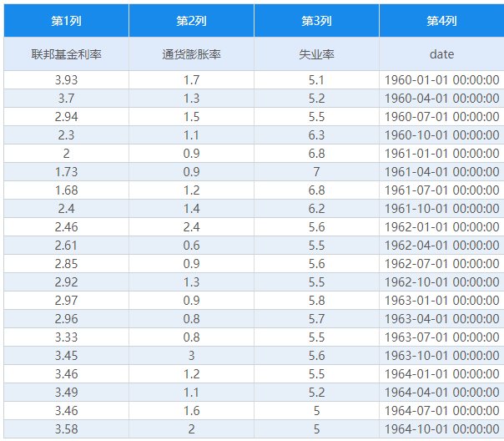Viewport: 504px width, 441px height.
Task: Click federal funds rate value 1.68
Action: click(66, 190)
